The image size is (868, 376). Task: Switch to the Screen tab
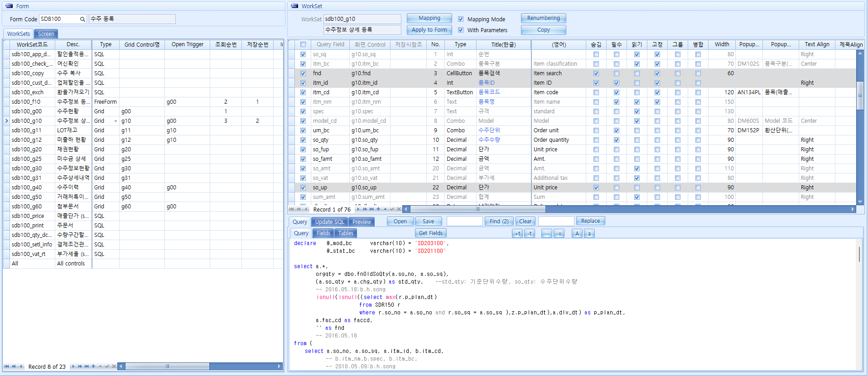46,34
